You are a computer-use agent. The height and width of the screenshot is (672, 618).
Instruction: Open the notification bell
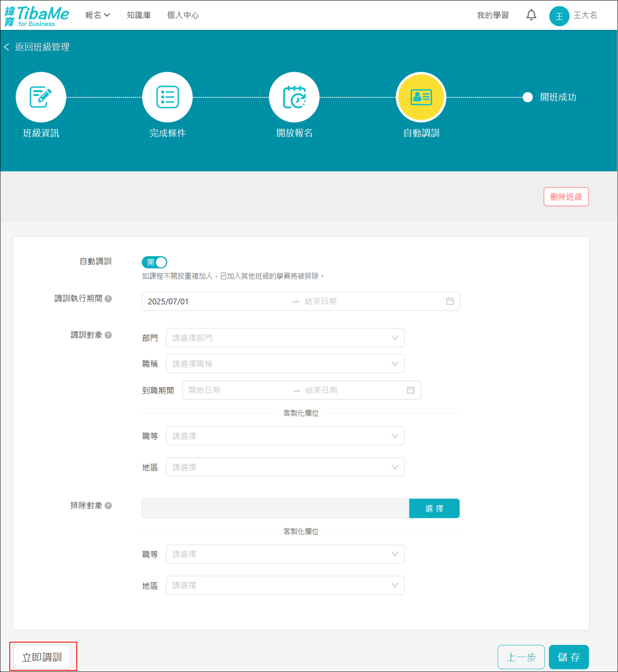[x=531, y=15]
